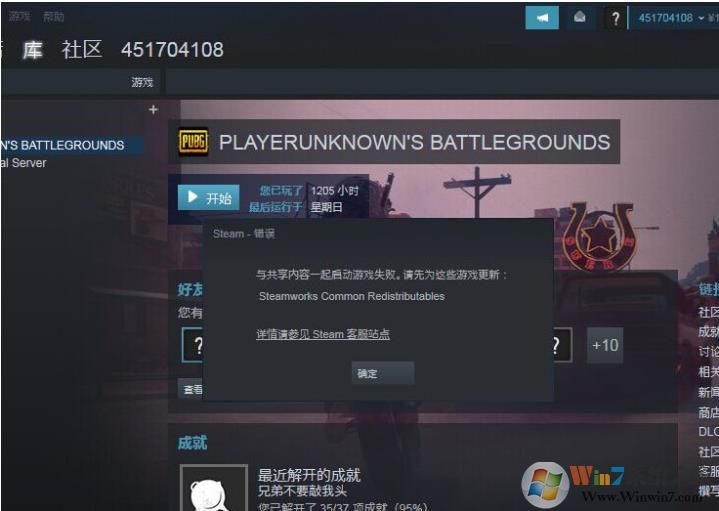Click the 1205 小时 playtime value
The height and width of the screenshot is (511, 719).
335,191
